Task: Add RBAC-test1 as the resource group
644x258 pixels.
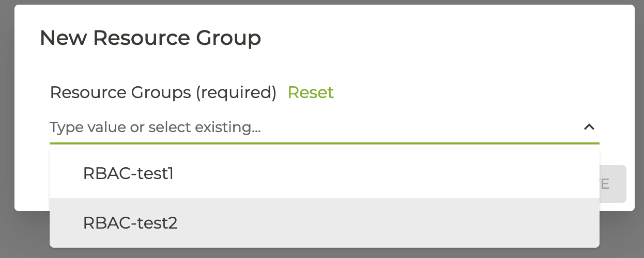Action: 128,174
